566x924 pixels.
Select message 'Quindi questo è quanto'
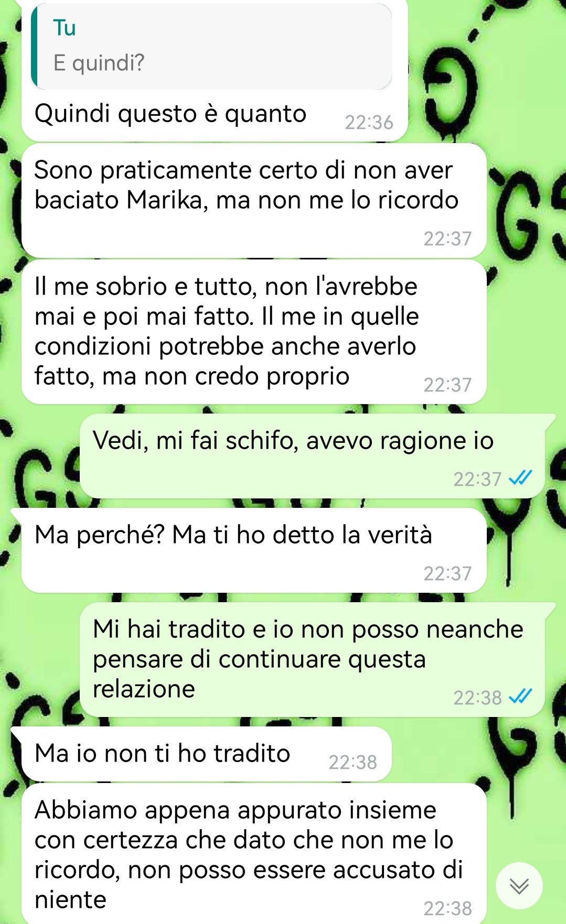(x=215, y=71)
